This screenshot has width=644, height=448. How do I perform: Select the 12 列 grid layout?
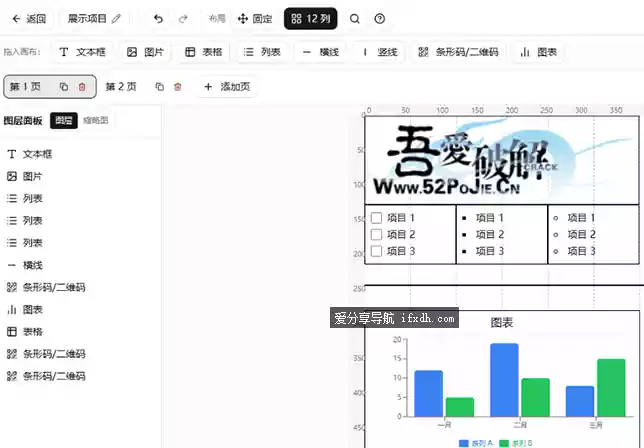[310, 19]
